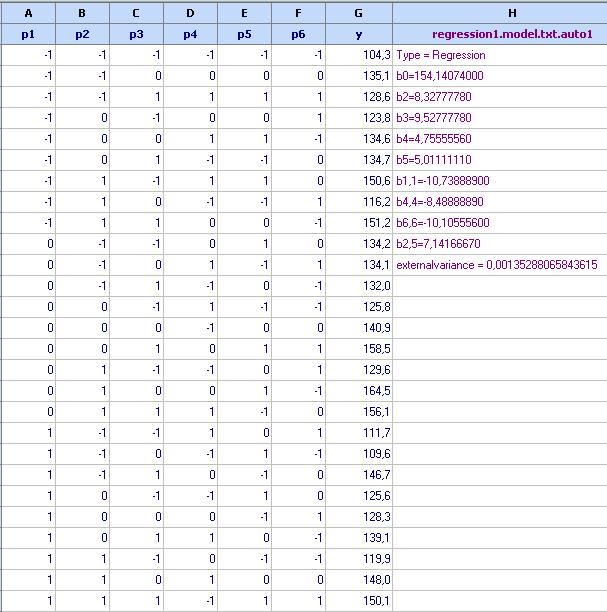The height and width of the screenshot is (612, 607).
Task: Select the b0=154,14074000 coefficient cell
Action: click(441, 75)
